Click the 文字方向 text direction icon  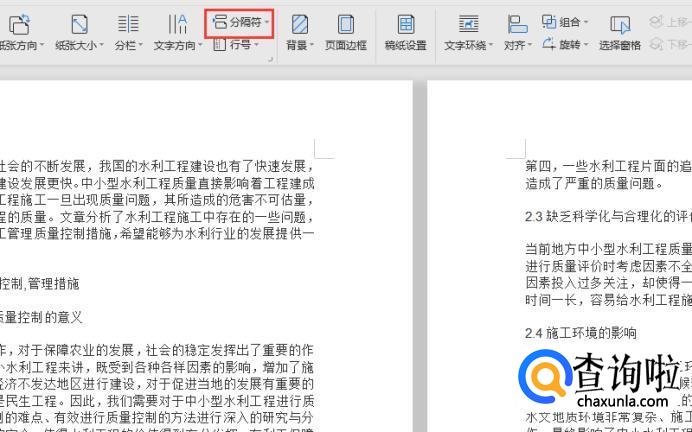pos(177,24)
